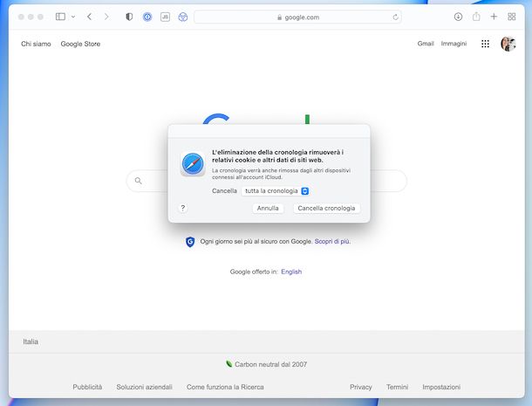Click the green leaf icon in footer
Screen dimensions: 532x406
click(x=229, y=364)
